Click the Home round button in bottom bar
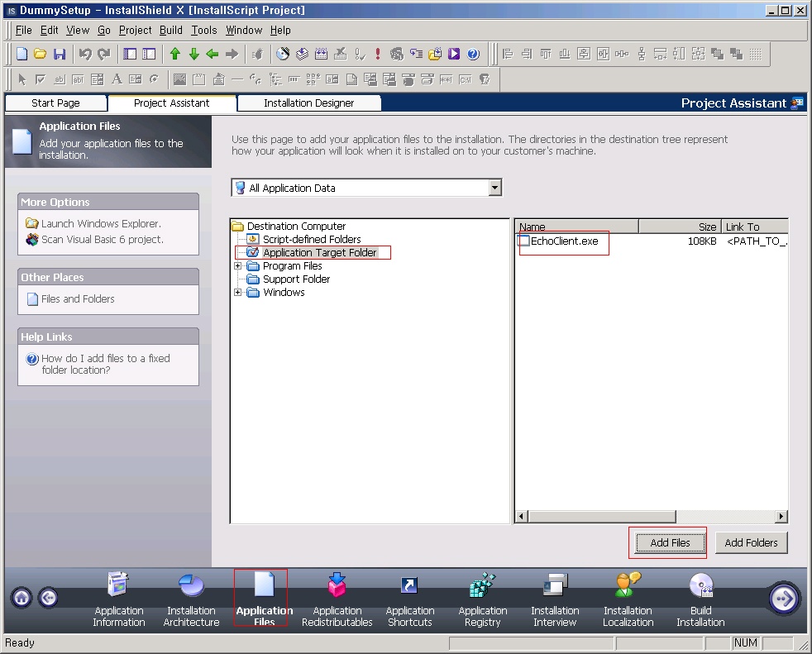This screenshot has width=812, height=654. [21, 598]
